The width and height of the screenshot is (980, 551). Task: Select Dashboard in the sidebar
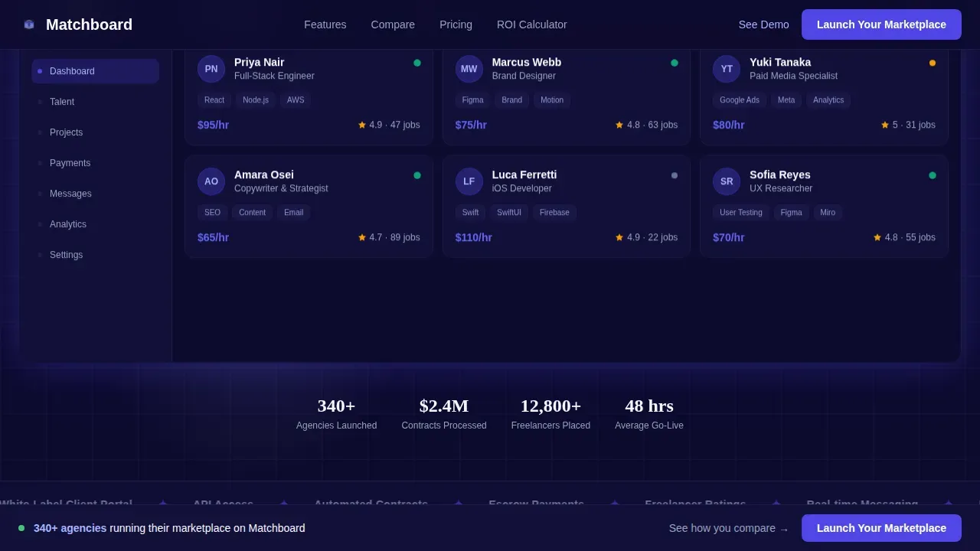96,71
